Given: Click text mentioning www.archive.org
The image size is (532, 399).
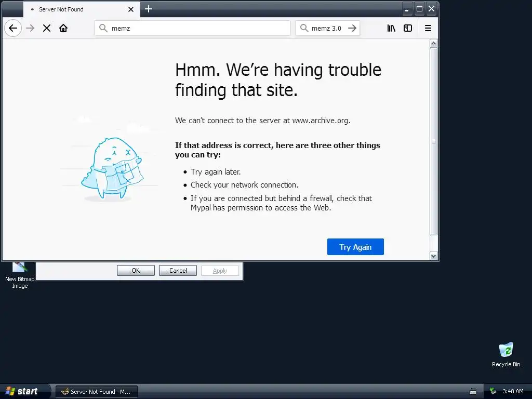Looking at the screenshot, I should pos(262,121).
